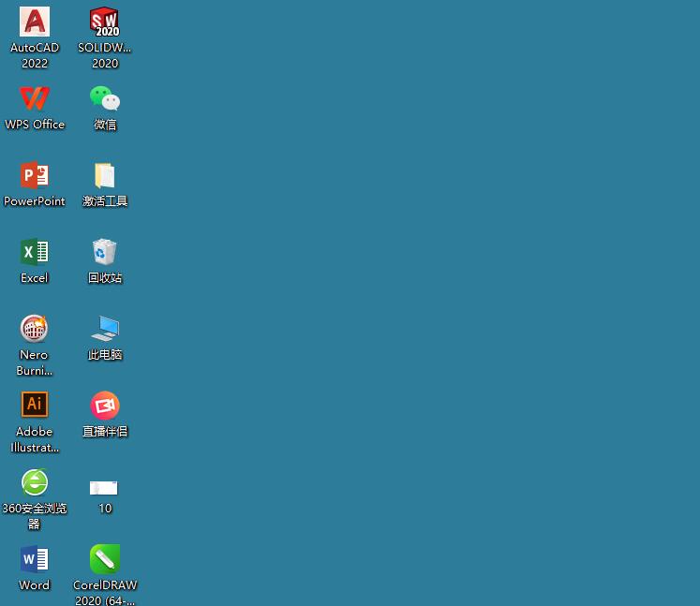Select the 激活工具 folder icon
This screenshot has width=700, height=606.
[104, 175]
